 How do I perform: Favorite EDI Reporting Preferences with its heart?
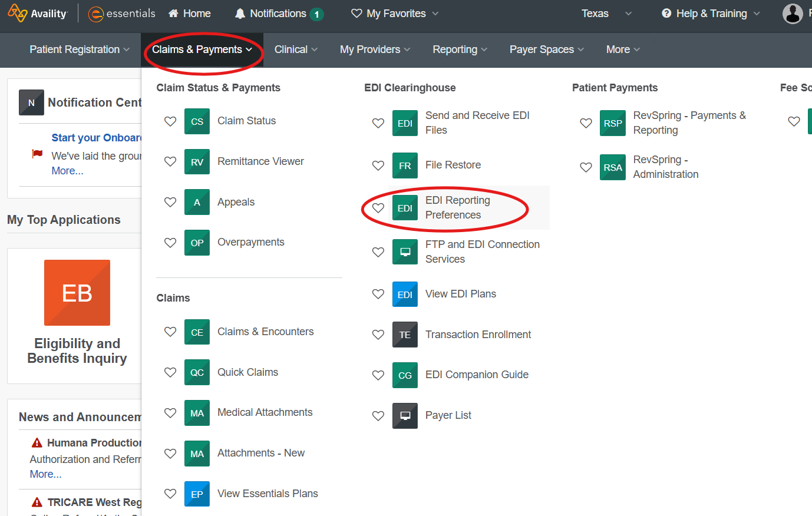point(378,208)
